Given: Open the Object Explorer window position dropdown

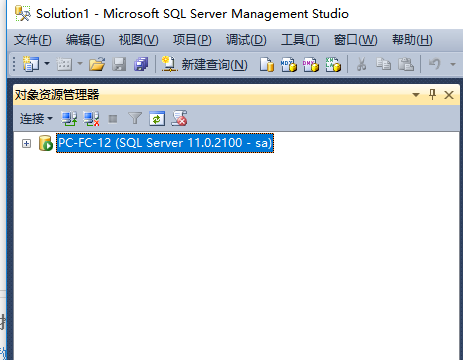Looking at the screenshot, I should 416,95.
